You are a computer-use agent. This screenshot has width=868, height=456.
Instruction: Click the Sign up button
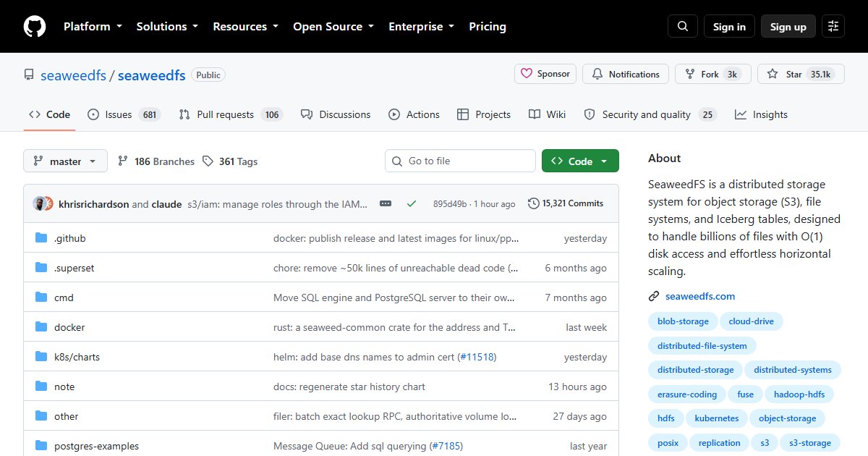[788, 27]
